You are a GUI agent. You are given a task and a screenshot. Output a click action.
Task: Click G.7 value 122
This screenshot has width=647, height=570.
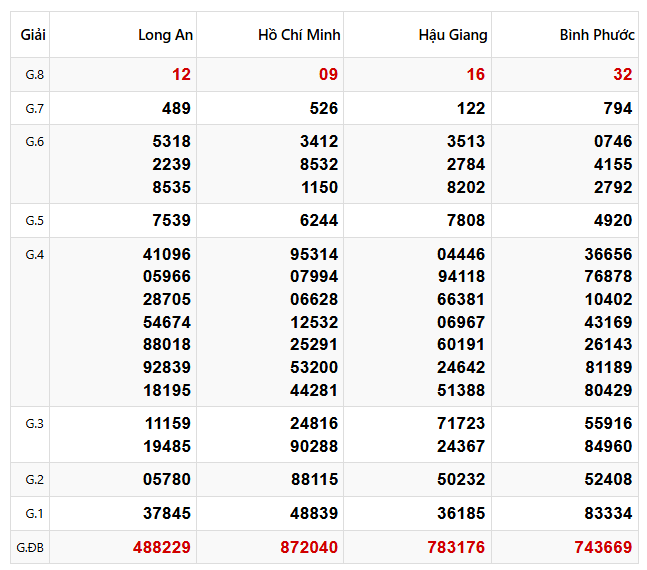click(x=471, y=109)
